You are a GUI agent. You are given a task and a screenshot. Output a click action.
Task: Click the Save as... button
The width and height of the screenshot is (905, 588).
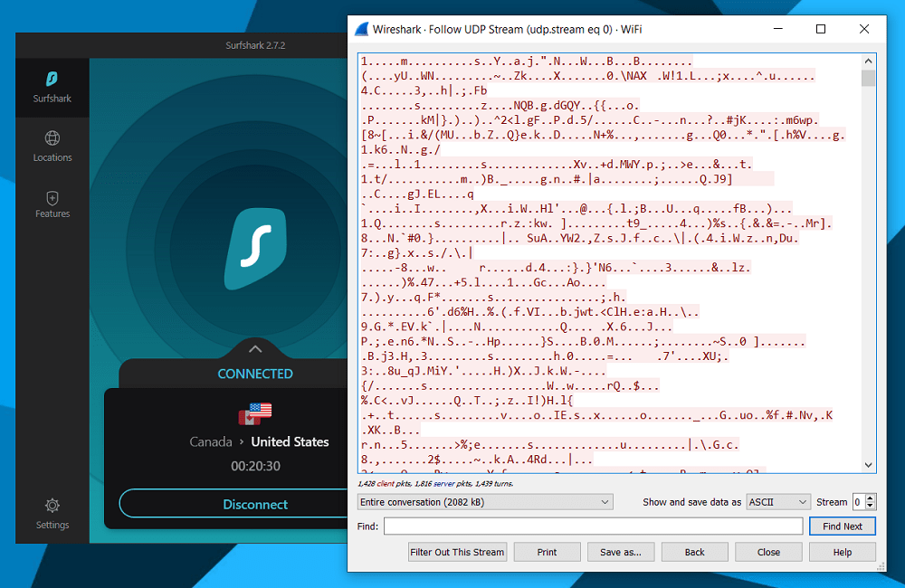point(621,552)
